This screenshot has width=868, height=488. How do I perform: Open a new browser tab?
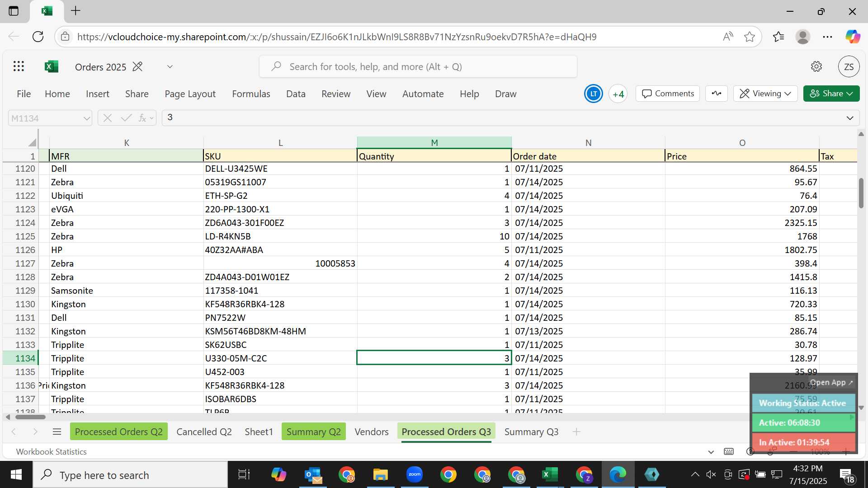[75, 11]
